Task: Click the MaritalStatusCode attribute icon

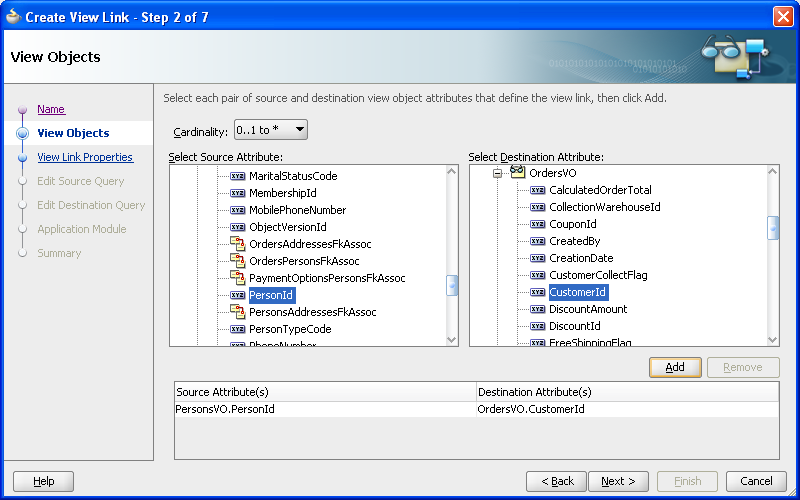Action: click(237, 176)
